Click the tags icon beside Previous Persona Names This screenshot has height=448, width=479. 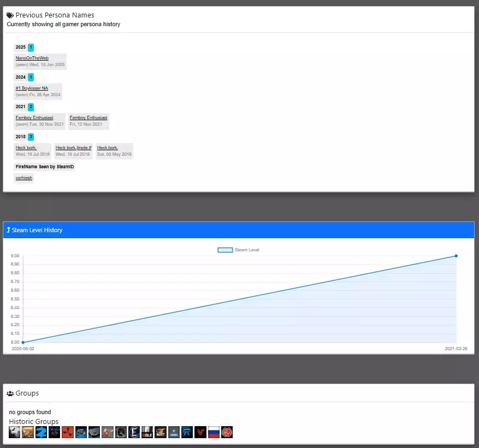tap(10, 15)
